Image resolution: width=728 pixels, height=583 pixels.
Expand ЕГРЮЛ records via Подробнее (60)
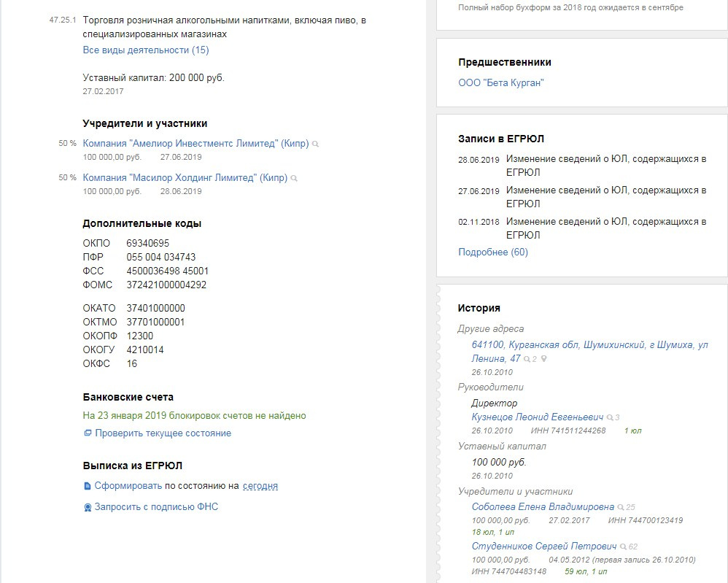[x=493, y=252]
